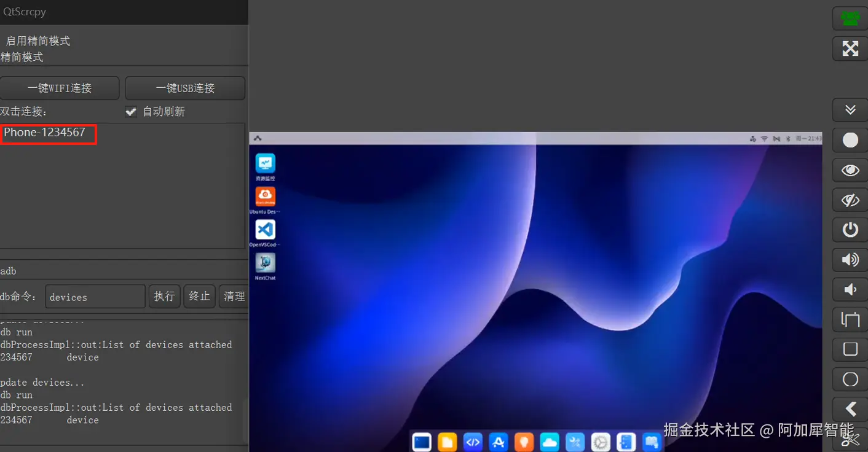Click the app switch toolbar icon
This screenshot has height=452, width=868.
(x=850, y=319)
